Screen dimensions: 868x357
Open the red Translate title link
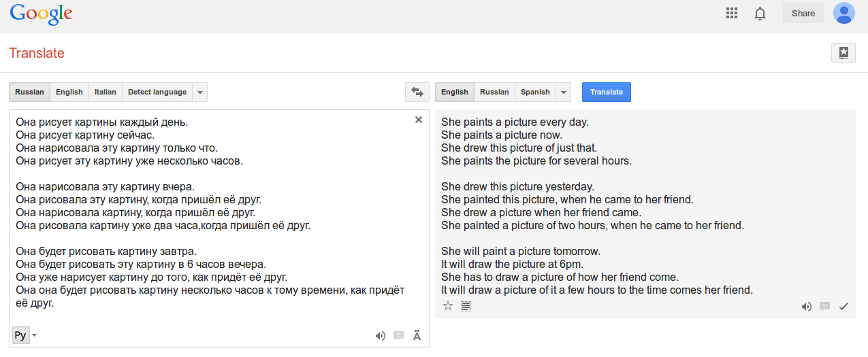37,53
